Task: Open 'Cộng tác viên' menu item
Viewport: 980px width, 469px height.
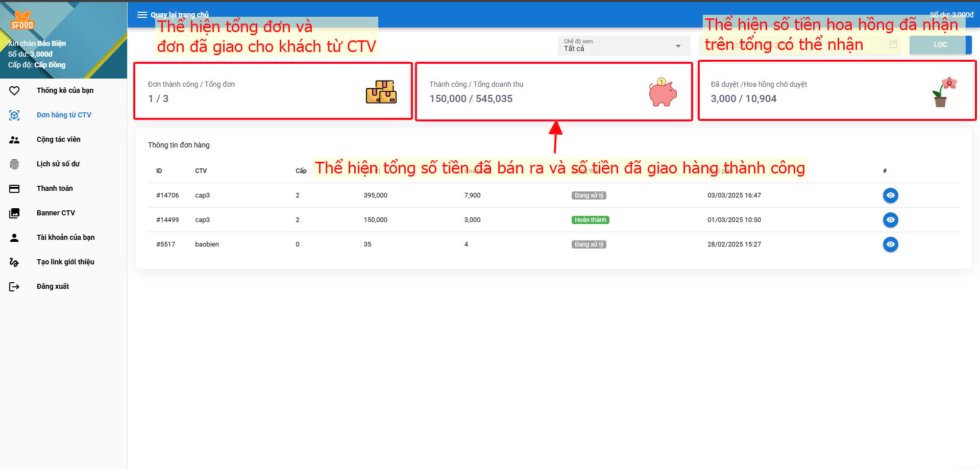Action: coord(58,140)
